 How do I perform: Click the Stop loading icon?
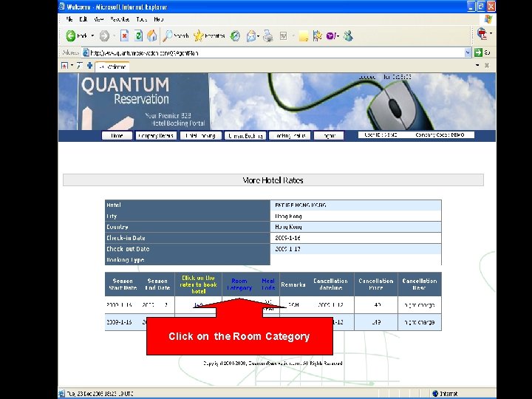[125, 35]
